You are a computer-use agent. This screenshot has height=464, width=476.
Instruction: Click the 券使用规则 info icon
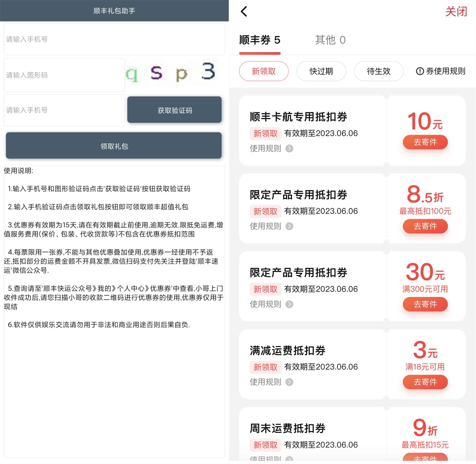click(x=420, y=71)
